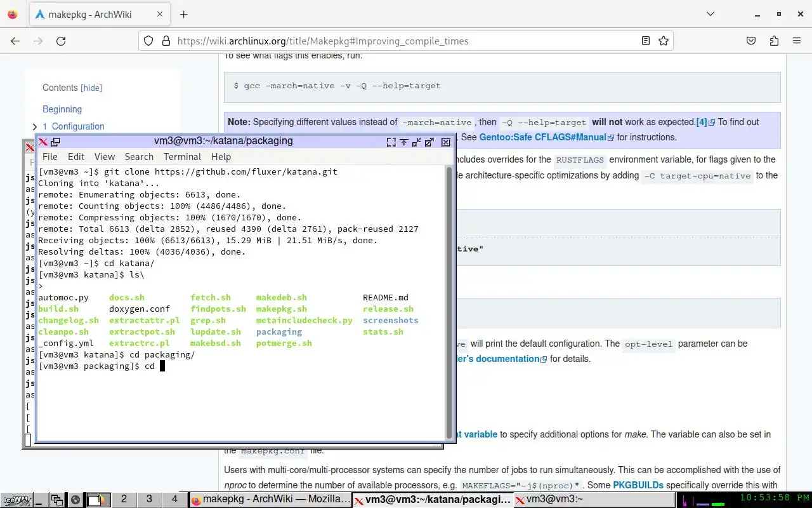Click screenshots in the terminal listing
Viewport: 812px width, 508px height.
[x=391, y=321]
